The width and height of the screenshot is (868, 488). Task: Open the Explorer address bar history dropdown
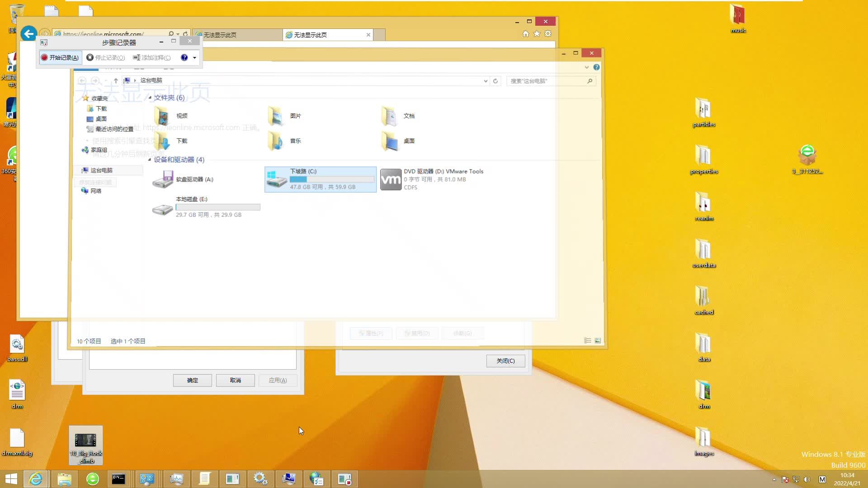pos(486,81)
